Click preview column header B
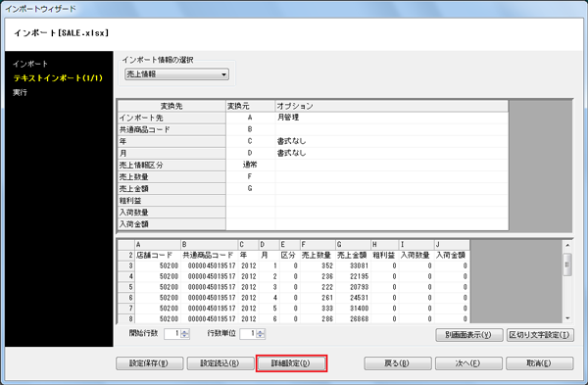 click(210, 245)
